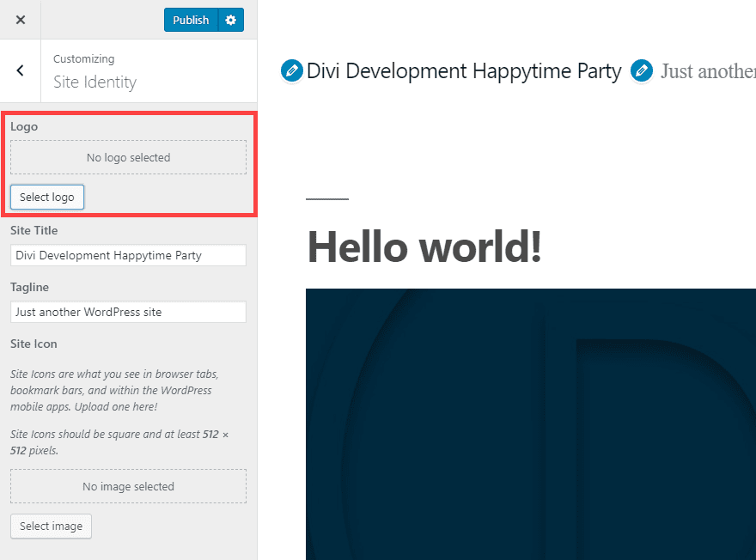Image resolution: width=756 pixels, height=560 pixels.
Task: Click the Logo section label
Action: tap(24, 126)
